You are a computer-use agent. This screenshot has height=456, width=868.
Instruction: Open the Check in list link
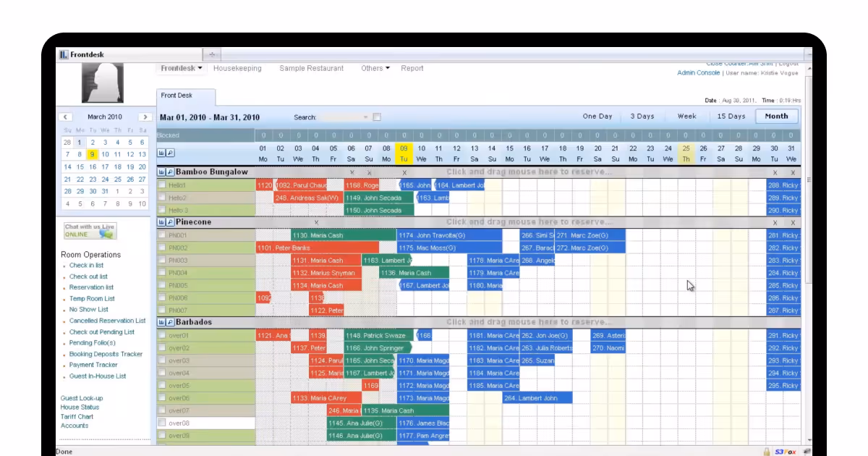(86, 266)
